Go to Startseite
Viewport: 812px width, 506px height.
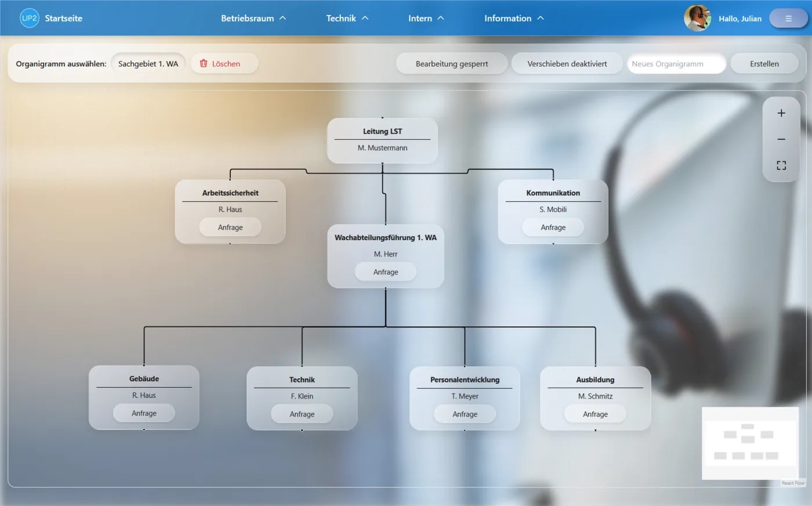pyautogui.click(x=64, y=18)
